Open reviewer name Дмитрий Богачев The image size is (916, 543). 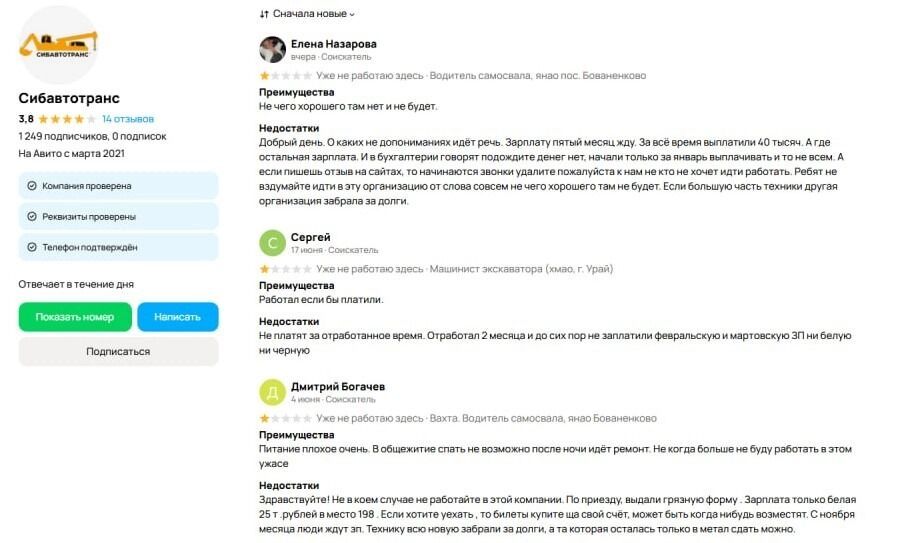(337, 386)
